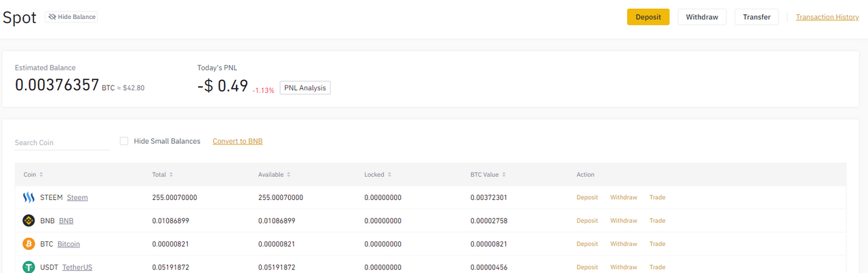The width and height of the screenshot is (868, 273).
Task: Click the STEEM coin logo icon
Action: point(28,198)
